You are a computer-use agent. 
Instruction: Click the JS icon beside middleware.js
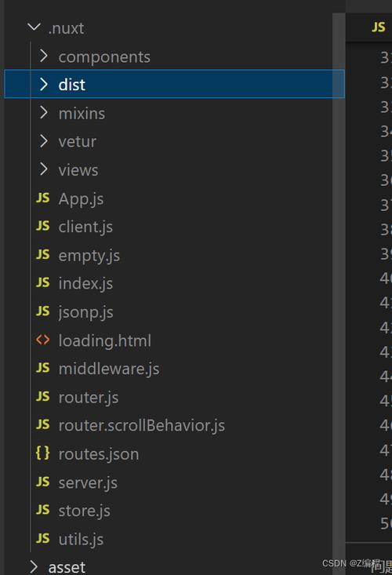(43, 368)
